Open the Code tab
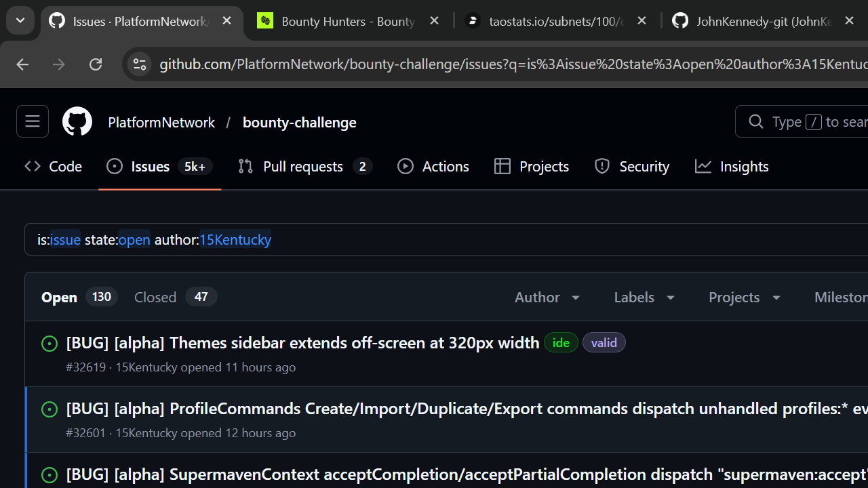 pos(54,167)
